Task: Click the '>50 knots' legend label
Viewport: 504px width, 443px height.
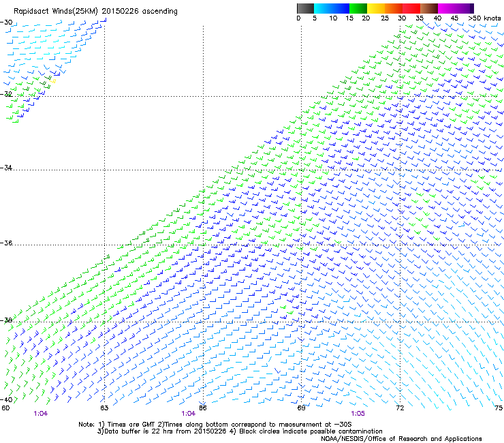Action: 484,18
